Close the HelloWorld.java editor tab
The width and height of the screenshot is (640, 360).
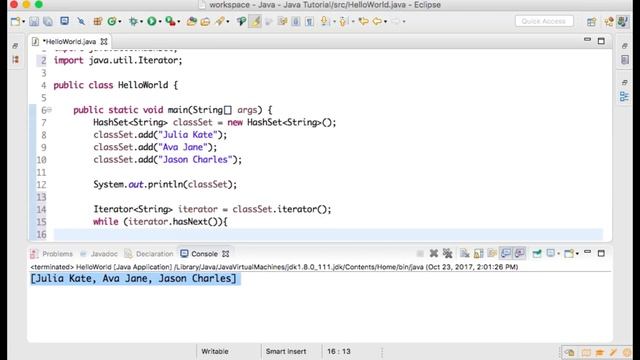(x=104, y=42)
